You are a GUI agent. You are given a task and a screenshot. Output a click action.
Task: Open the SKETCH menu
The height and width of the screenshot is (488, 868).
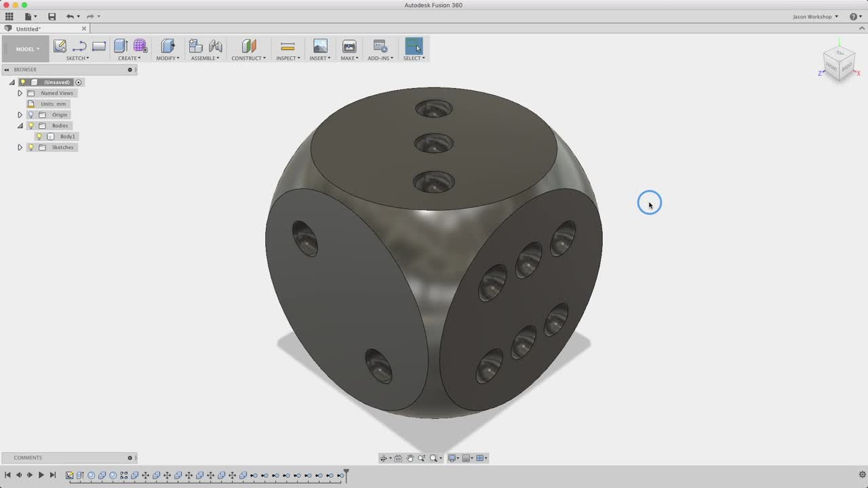click(77, 58)
